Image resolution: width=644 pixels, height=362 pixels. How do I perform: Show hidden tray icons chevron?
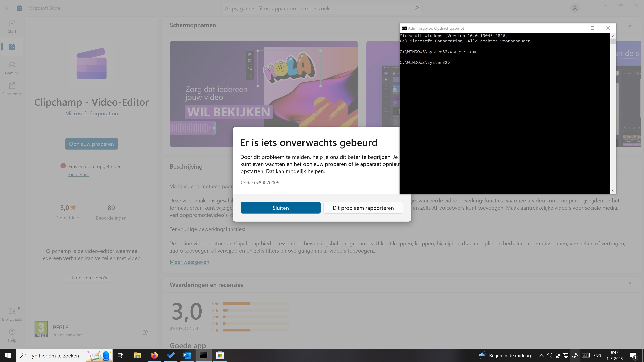click(x=541, y=355)
